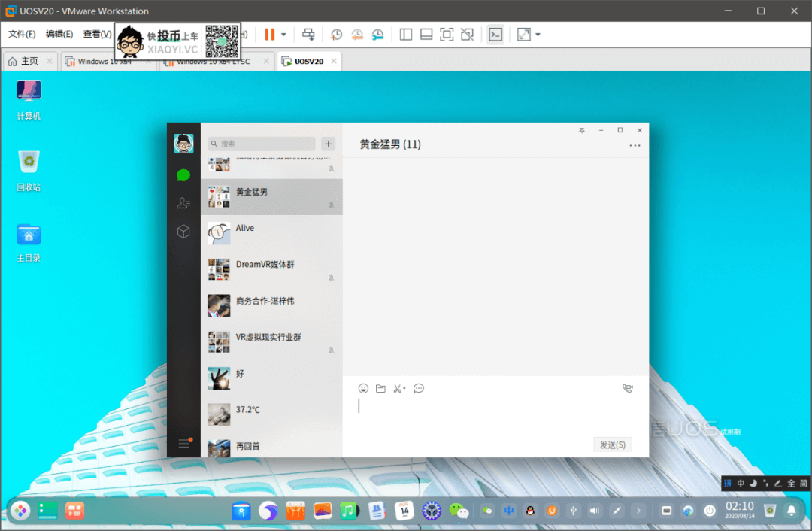The width and height of the screenshot is (812, 531).
Task: Open the calendar dock icon
Action: point(404,511)
